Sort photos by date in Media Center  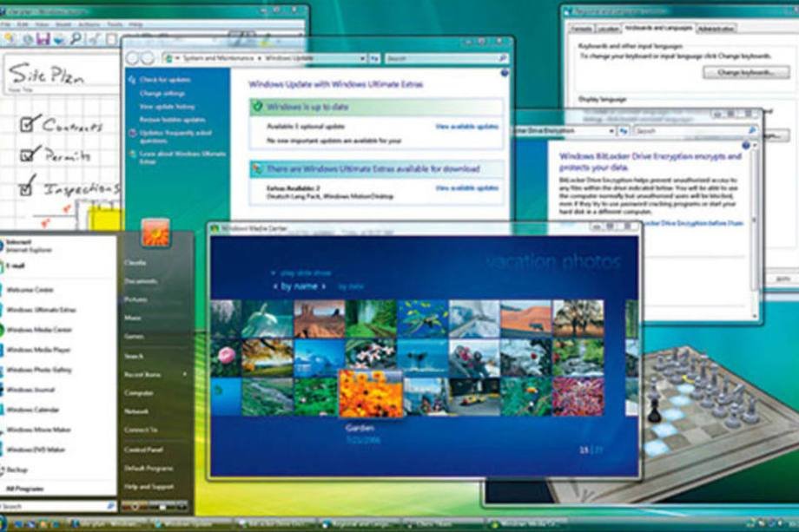(x=351, y=286)
